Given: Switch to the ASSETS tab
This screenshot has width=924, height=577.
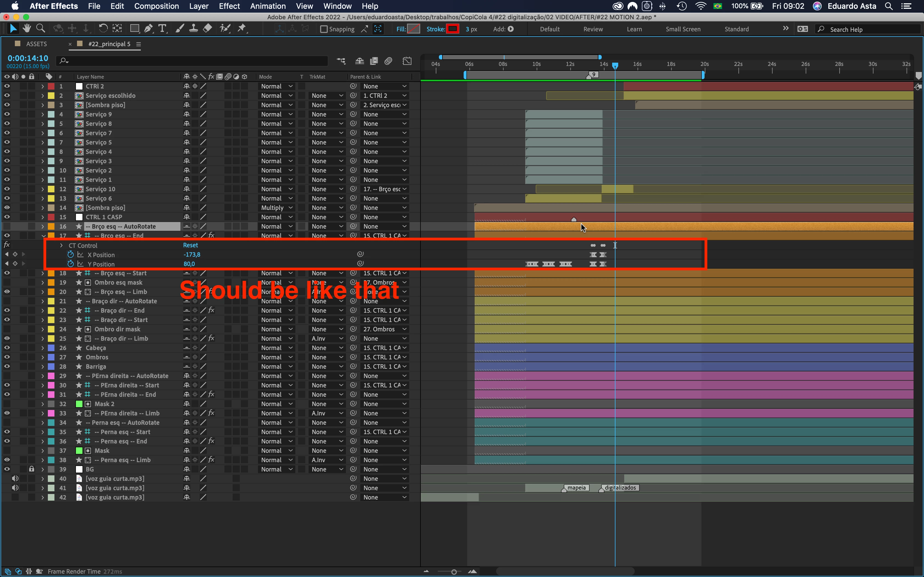Looking at the screenshot, I should (x=36, y=44).
